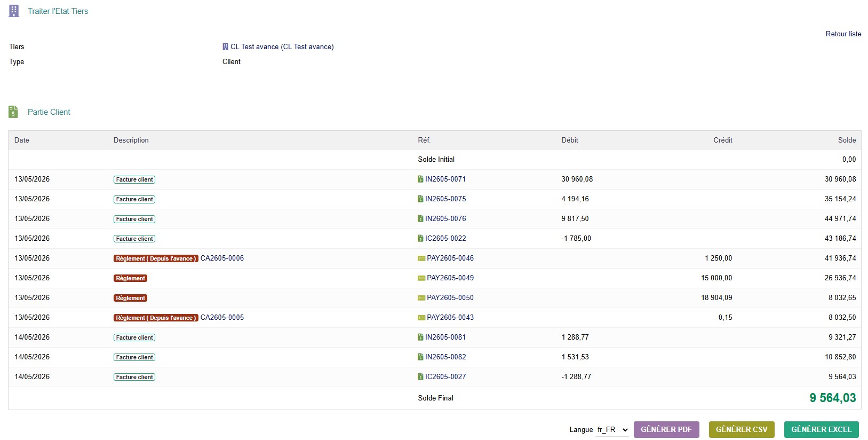
Task: Click the invoice icon next to IN2605-0075
Action: 420,199
